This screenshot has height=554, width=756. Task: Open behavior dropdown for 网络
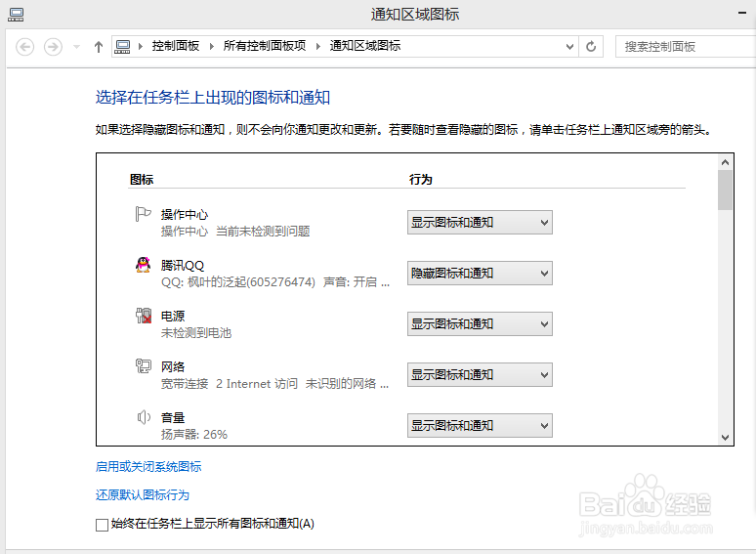(480, 374)
